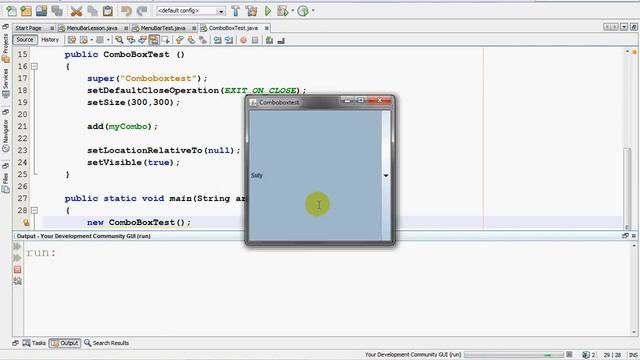Open dropdown beside grey Forward icon
Viewport: 640px width, 360px height.
point(108,40)
